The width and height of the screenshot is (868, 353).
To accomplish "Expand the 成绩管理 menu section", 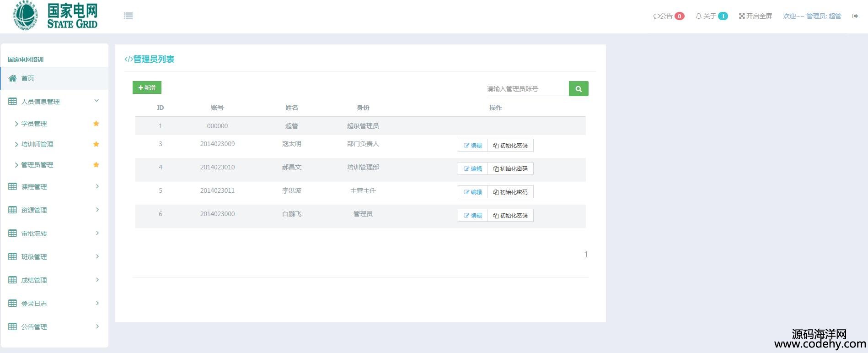I will tap(97, 280).
